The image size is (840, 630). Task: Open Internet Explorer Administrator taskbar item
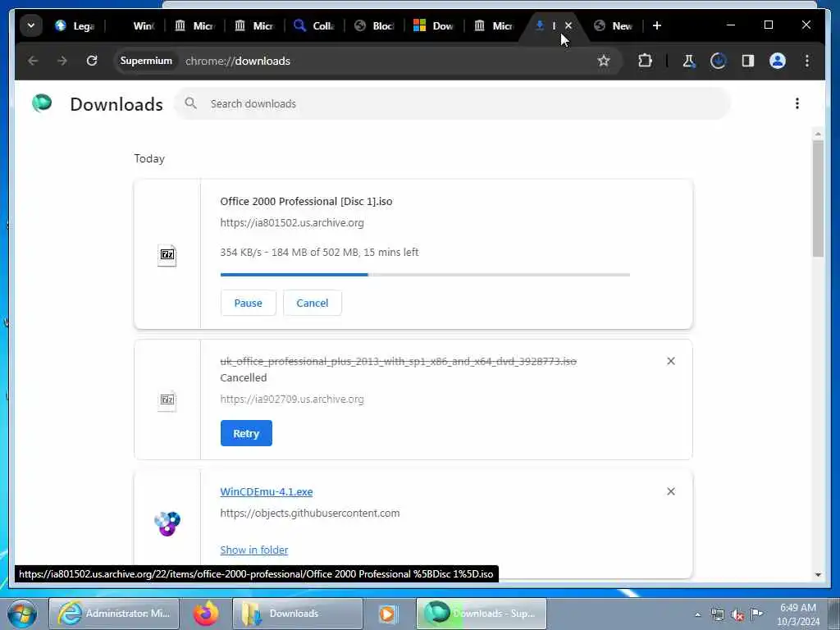click(x=113, y=614)
